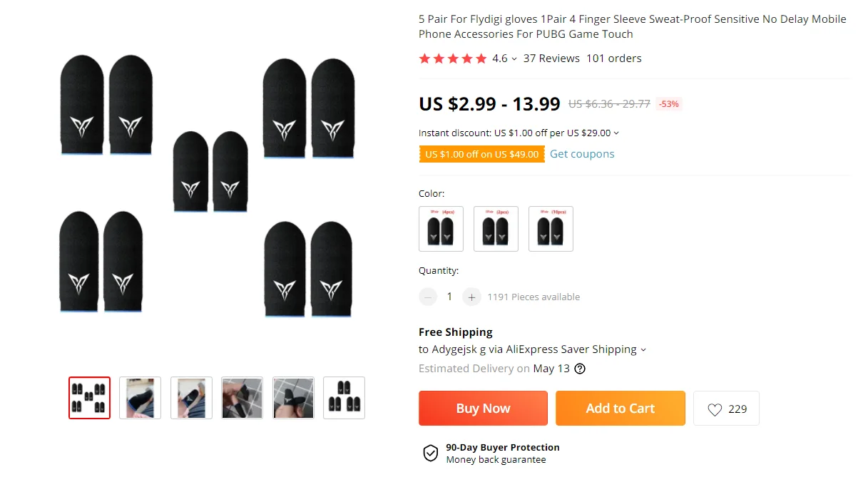Click the Get coupons link
Screen dimensions: 868x492
point(582,154)
